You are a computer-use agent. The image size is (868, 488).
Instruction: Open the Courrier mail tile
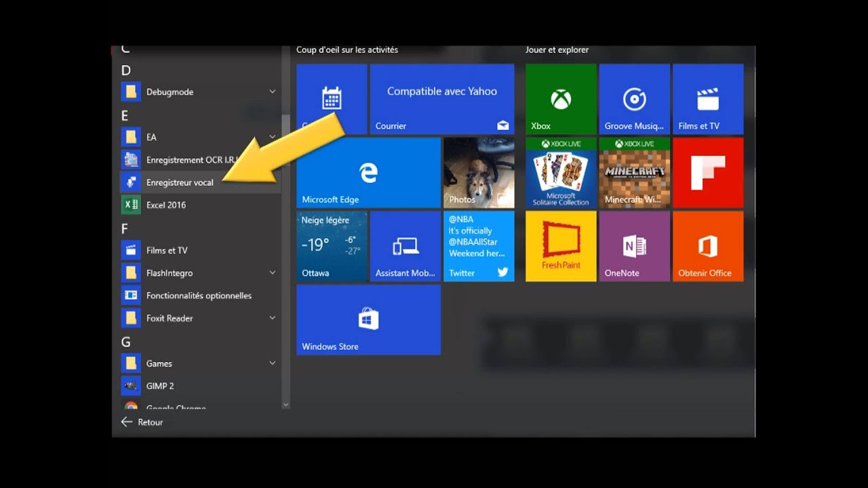442,99
